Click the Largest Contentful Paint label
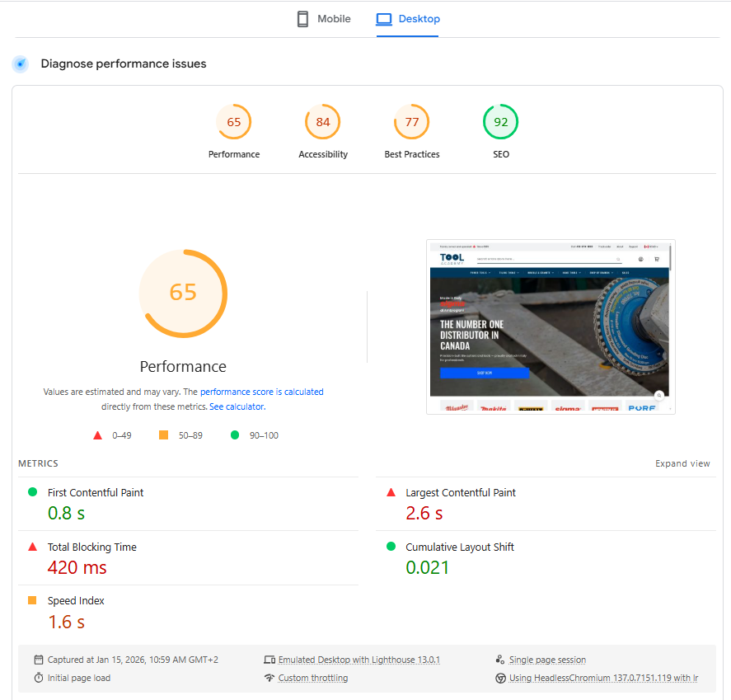The image size is (731, 700). [461, 492]
